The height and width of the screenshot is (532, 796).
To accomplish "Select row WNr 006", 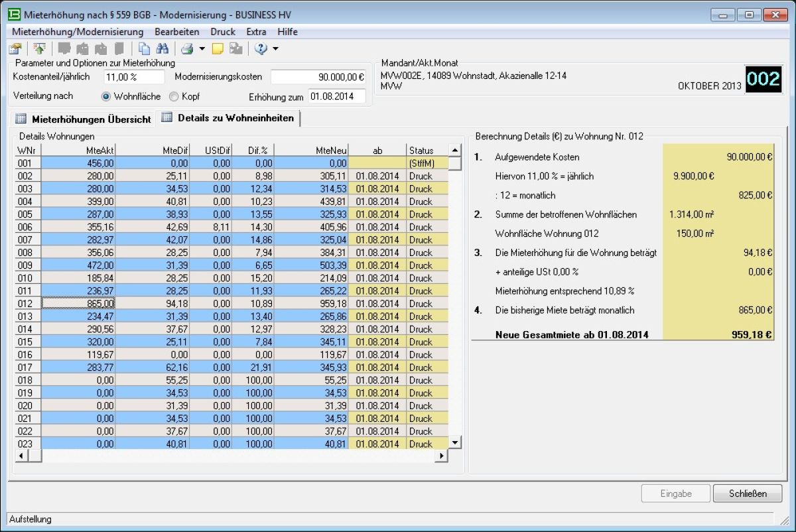I will [x=28, y=227].
